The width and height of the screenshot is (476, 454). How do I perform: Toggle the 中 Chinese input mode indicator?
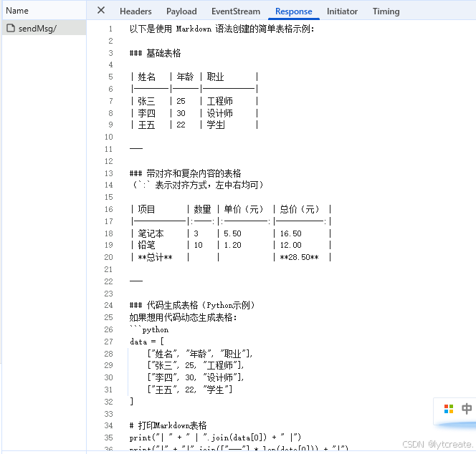click(x=467, y=409)
